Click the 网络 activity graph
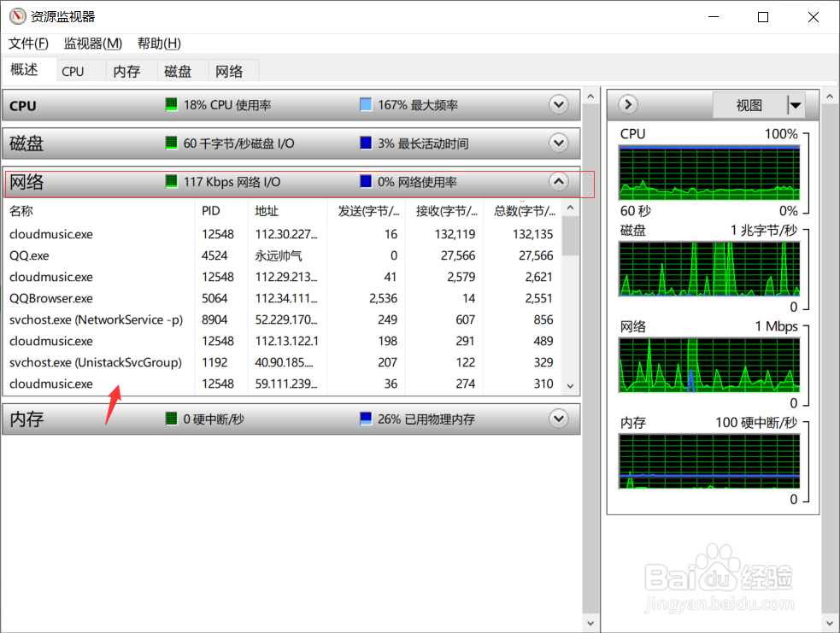Image resolution: width=840 pixels, height=633 pixels. click(x=709, y=366)
